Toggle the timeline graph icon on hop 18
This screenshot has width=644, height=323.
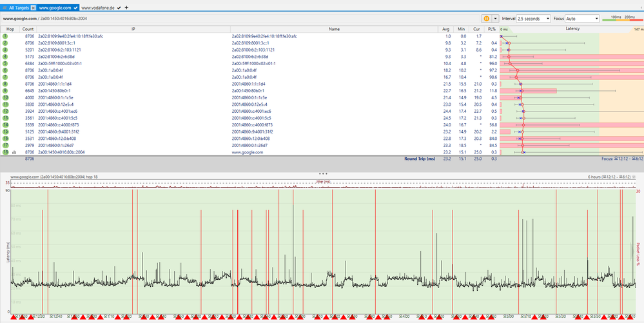pos(14,152)
